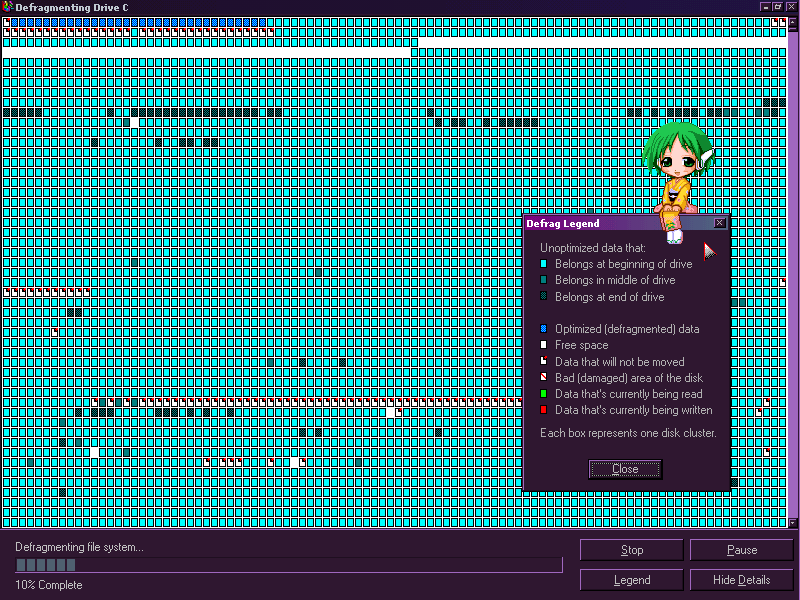Stop the defragmentation with the Stop button
Screen dimensions: 800x600
[632, 550]
